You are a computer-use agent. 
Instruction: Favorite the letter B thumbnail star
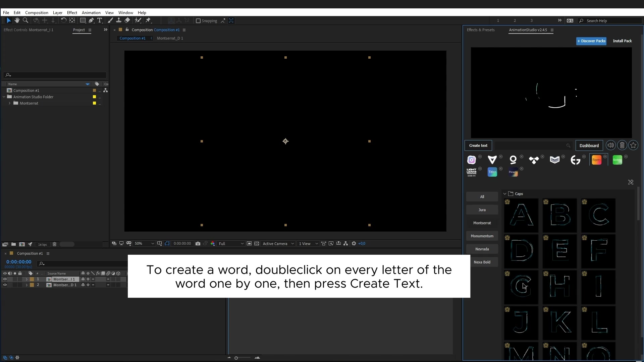(x=546, y=202)
